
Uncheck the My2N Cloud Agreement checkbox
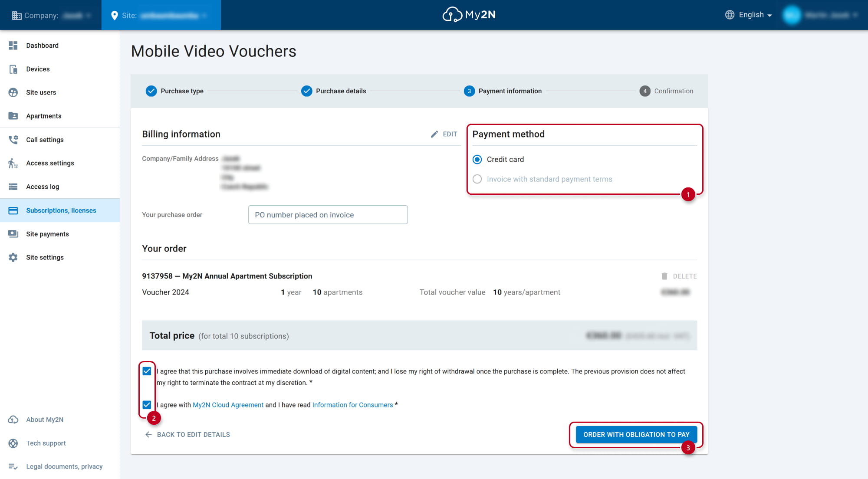point(147,405)
